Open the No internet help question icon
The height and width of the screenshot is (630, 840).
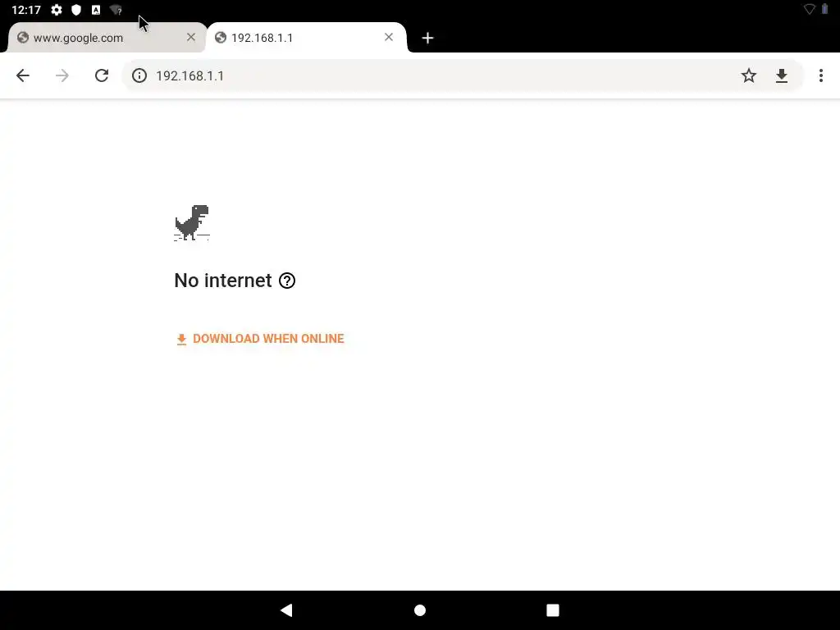point(287,281)
